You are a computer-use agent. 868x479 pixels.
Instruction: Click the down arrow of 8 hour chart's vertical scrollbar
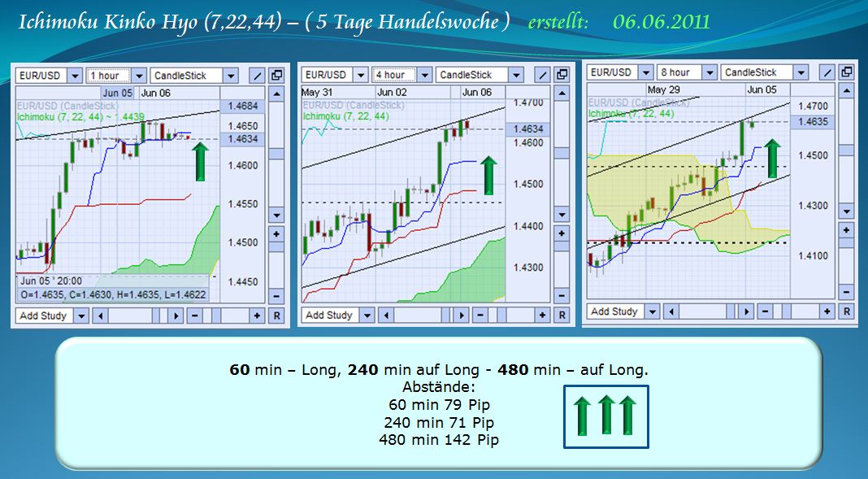(x=846, y=211)
